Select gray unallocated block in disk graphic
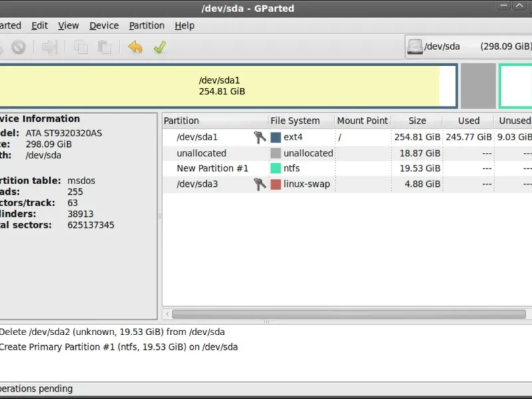This screenshot has height=399, width=532. 478,86
